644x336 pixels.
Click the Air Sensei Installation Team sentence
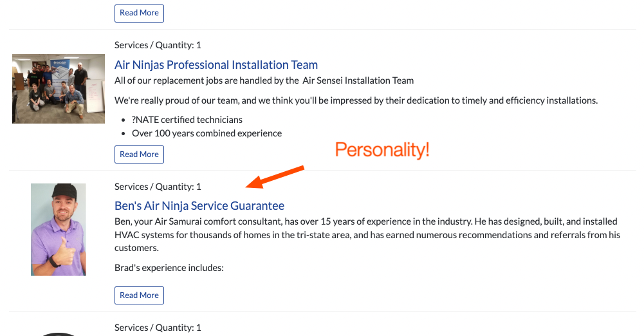pos(264,80)
